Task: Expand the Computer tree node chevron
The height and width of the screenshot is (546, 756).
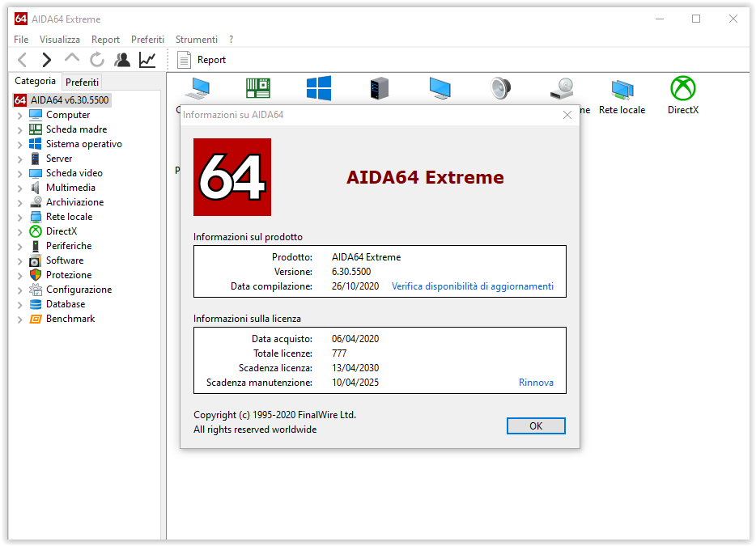Action: [19, 116]
